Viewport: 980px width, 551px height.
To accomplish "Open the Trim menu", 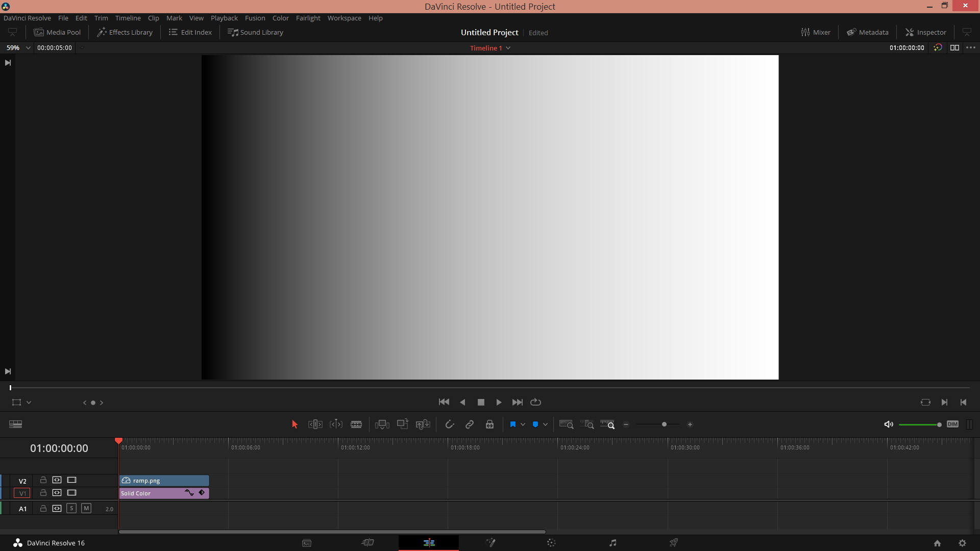I will tap(101, 18).
